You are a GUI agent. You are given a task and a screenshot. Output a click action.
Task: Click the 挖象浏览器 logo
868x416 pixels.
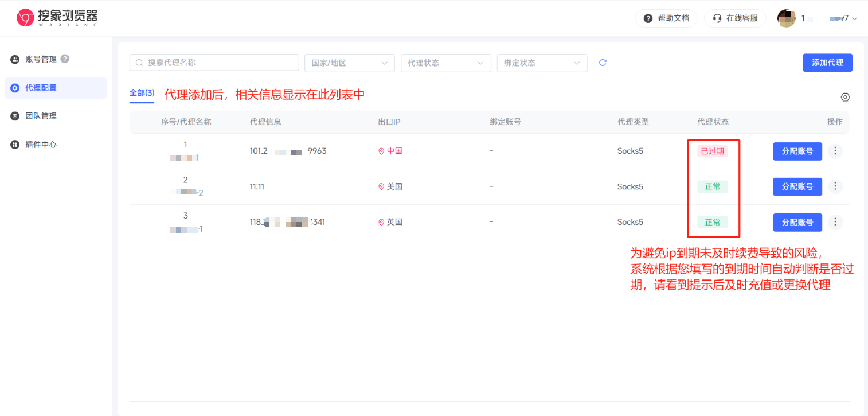[x=57, y=18]
